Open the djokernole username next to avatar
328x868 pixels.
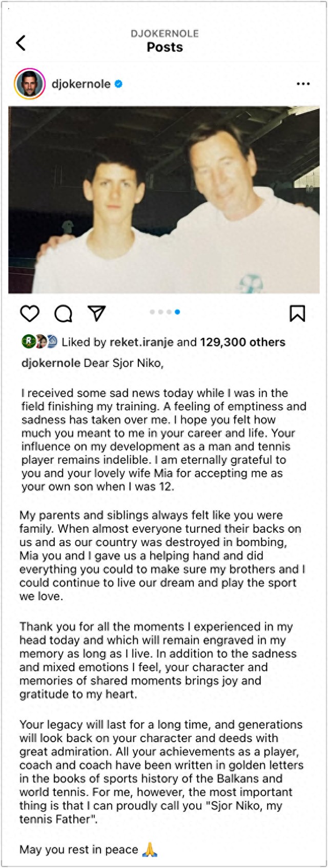tap(81, 84)
